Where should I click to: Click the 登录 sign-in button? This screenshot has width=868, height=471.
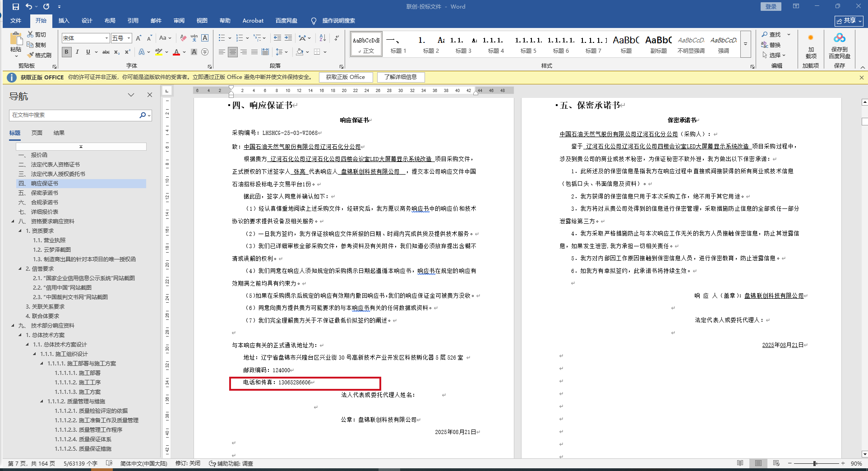[771, 7]
